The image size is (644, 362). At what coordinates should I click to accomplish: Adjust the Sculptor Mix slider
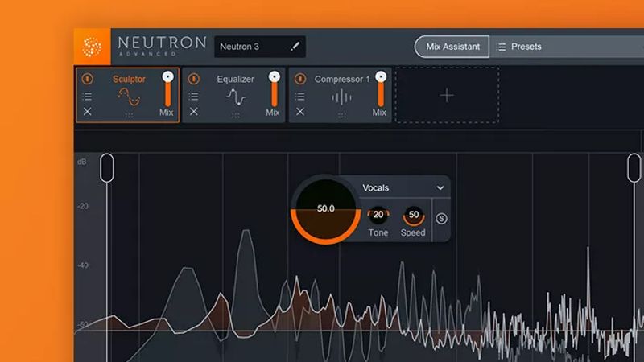(167, 89)
